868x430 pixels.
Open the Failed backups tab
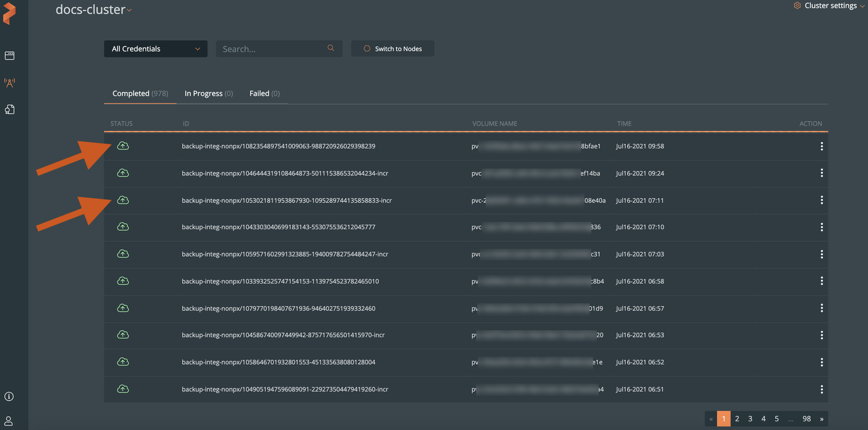(264, 93)
